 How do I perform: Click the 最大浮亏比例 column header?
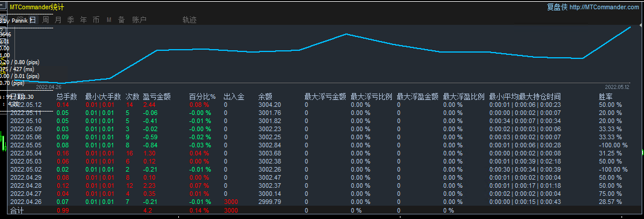[372, 97]
